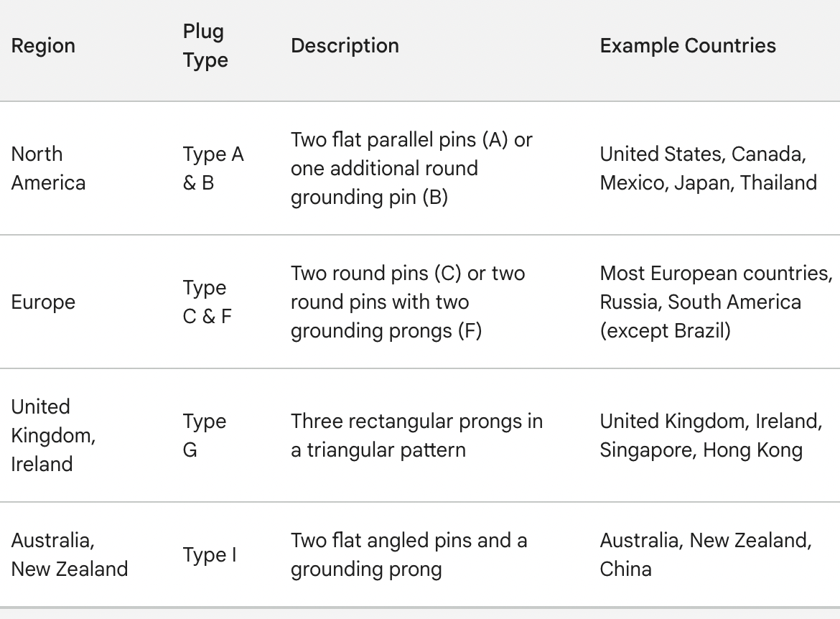
Task: Click the Example Countries column header
Action: pyautogui.click(x=688, y=46)
